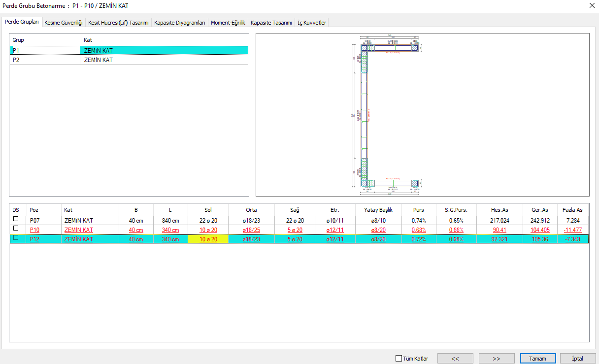Open the Kapasite Diyagramları tab
This screenshot has height=364, width=599.
pos(179,23)
